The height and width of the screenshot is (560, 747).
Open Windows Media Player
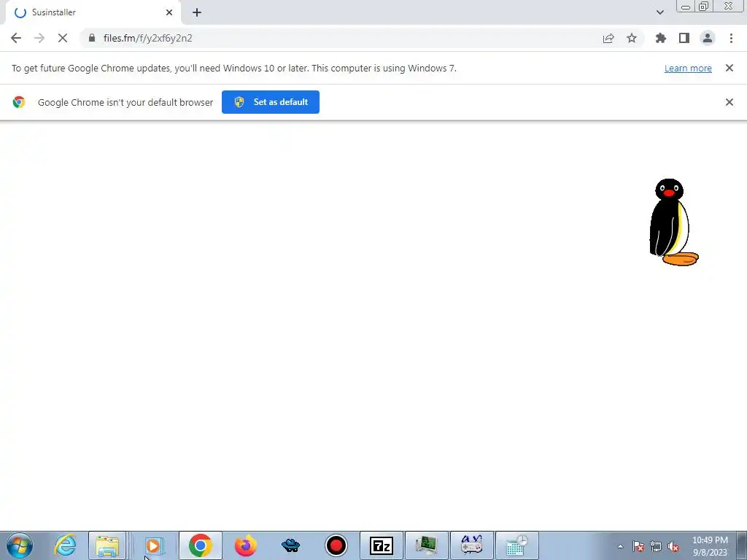click(154, 545)
